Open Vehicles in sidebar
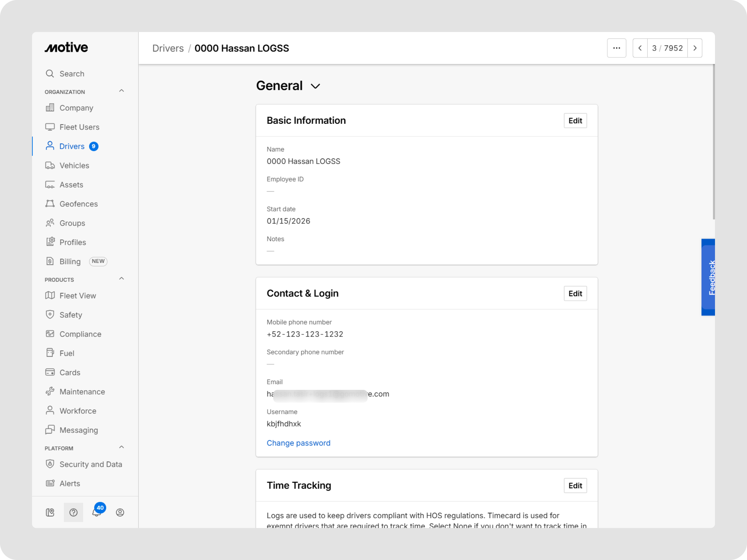Screen dimensions: 747x560 click(x=74, y=165)
